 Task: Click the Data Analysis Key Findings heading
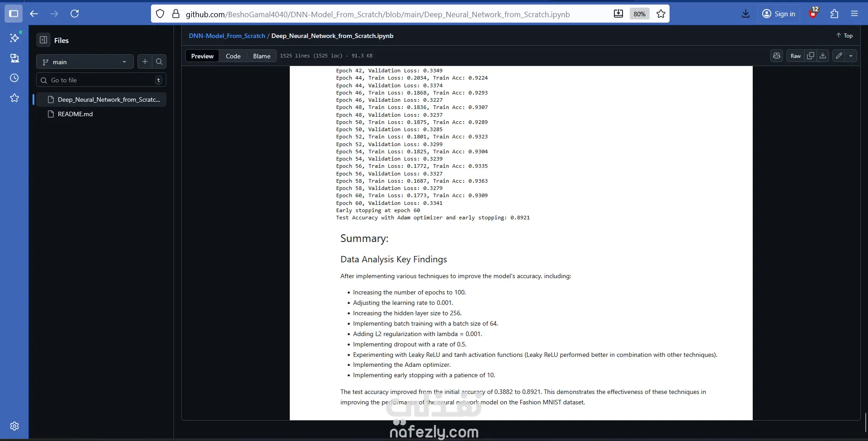click(393, 259)
